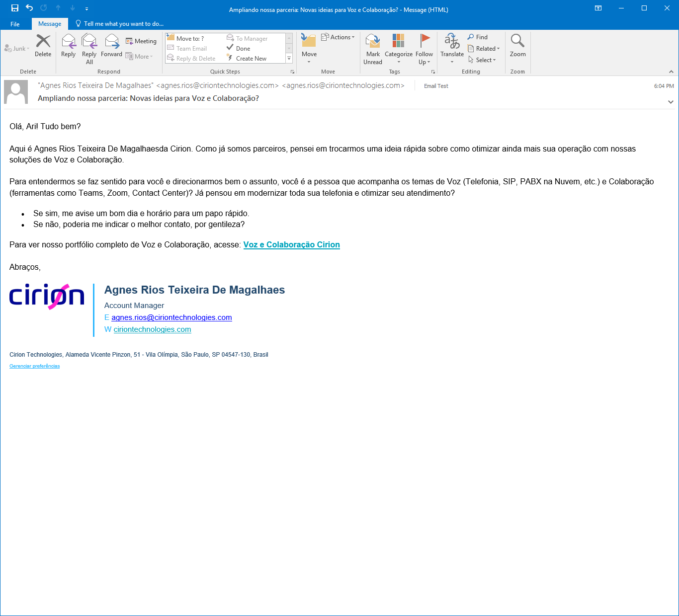Expand the Follow Up flag menu

pyautogui.click(x=424, y=49)
